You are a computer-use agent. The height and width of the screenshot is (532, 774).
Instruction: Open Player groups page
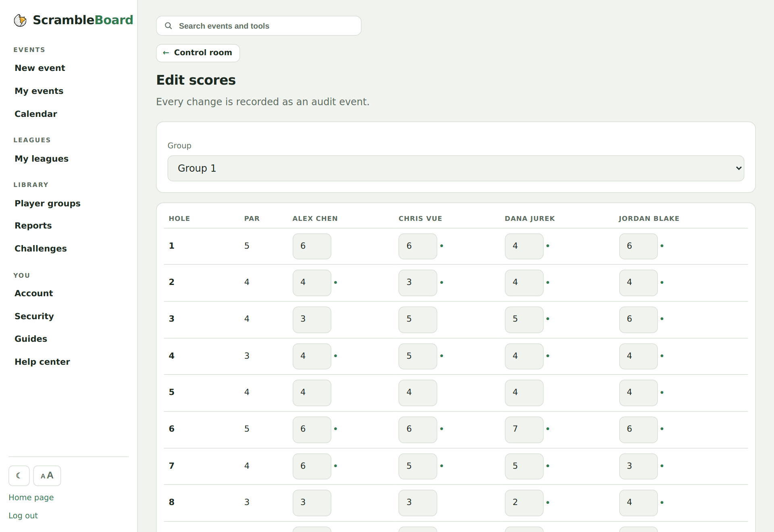tap(48, 204)
